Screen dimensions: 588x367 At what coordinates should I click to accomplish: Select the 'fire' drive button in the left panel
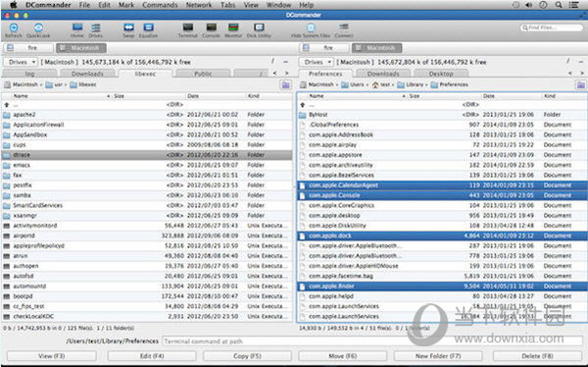[28, 48]
